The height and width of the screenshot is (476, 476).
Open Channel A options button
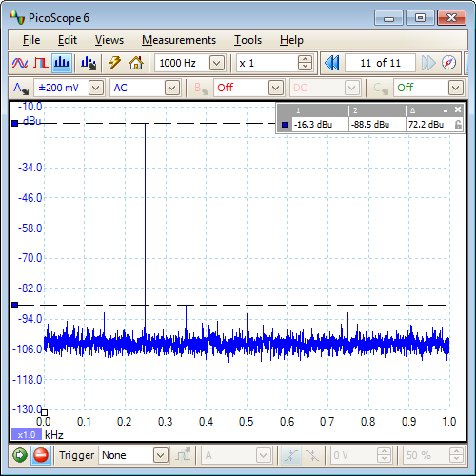click(x=21, y=88)
